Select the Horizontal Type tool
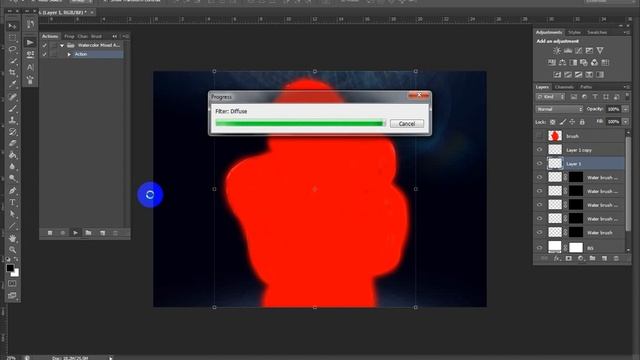Image resolution: width=640 pixels, height=360 pixels. point(12,202)
